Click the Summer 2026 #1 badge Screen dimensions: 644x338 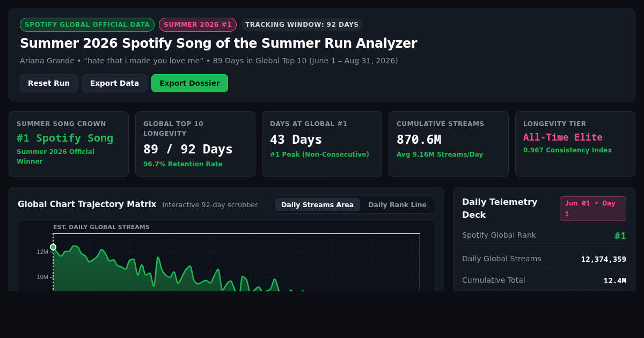(197, 25)
